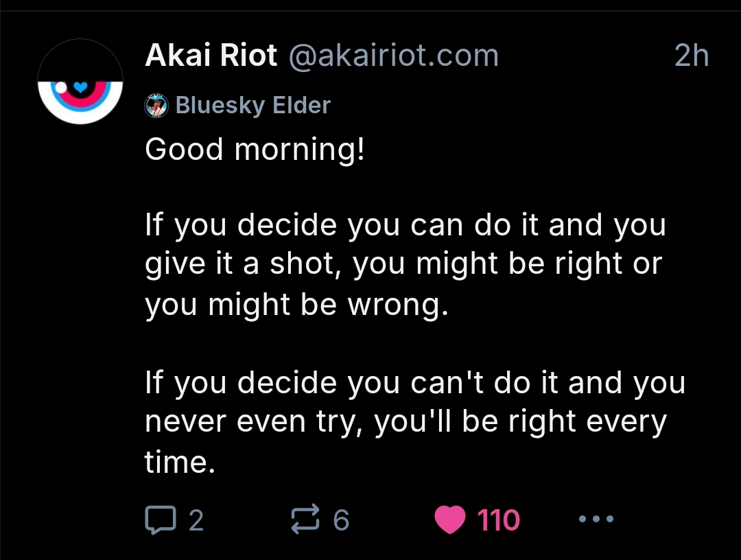Open the Akai Riot display name

tap(211, 56)
